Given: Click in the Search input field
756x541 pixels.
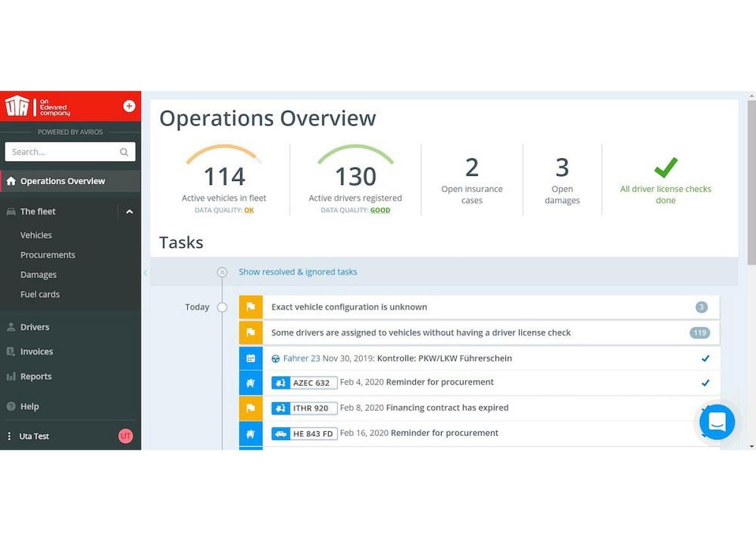Looking at the screenshot, I should (63, 152).
